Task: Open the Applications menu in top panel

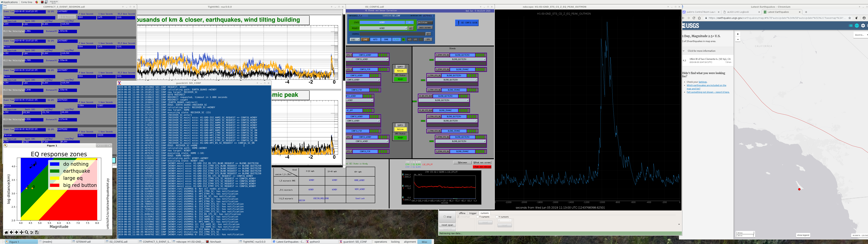Action: (9, 2)
